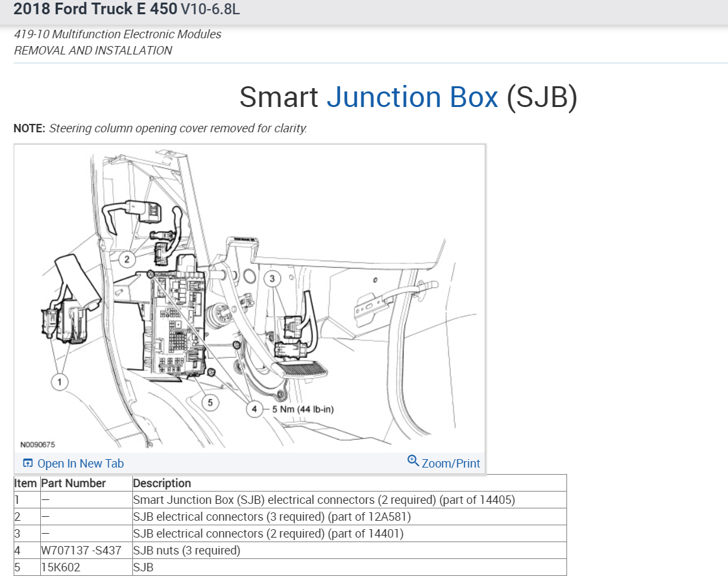Image resolution: width=728 pixels, height=583 pixels.
Task: Click item number 1 cell in the table
Action: coord(27,500)
